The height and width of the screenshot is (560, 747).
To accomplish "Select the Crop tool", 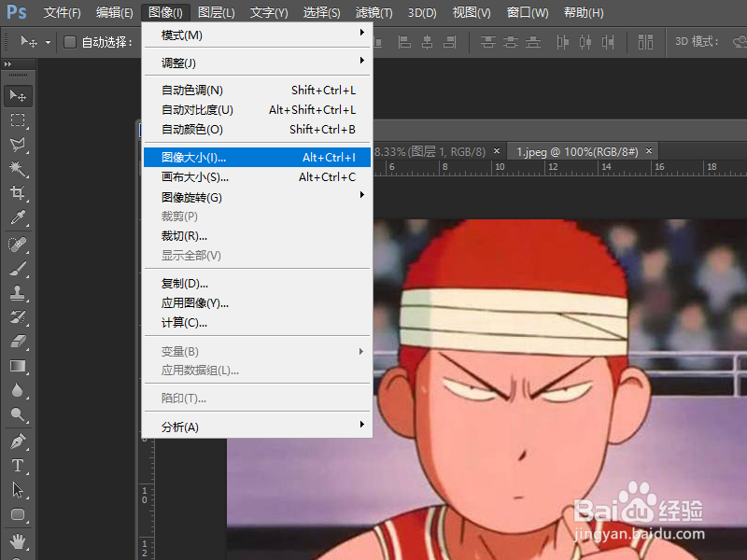I will click(18, 193).
